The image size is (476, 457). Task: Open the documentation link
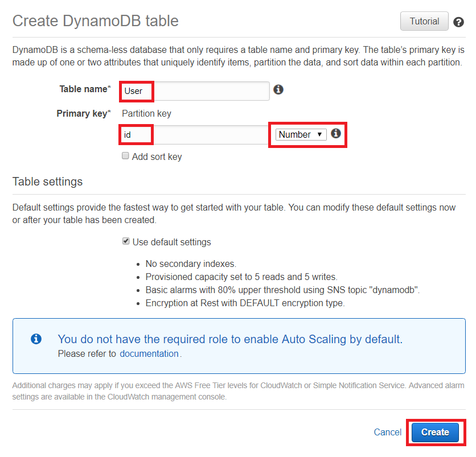(149, 354)
